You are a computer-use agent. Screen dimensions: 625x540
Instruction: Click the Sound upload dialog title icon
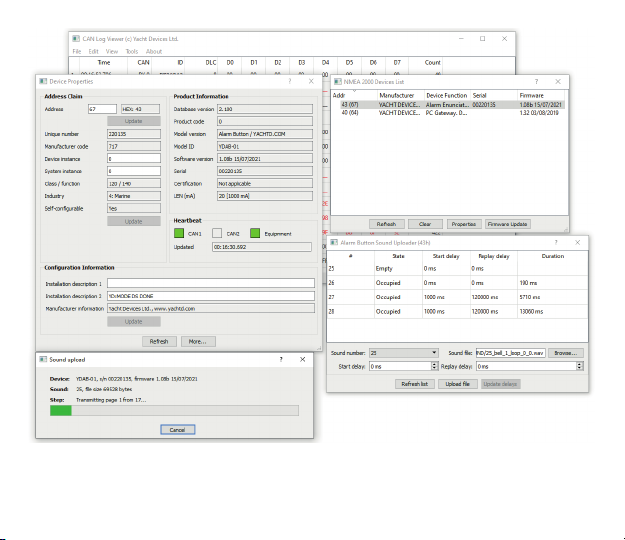point(43,359)
